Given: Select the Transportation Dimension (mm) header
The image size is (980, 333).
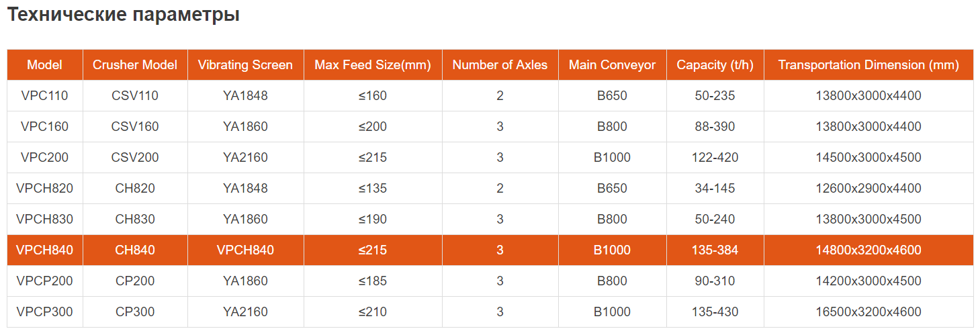Looking at the screenshot, I should [x=868, y=65].
